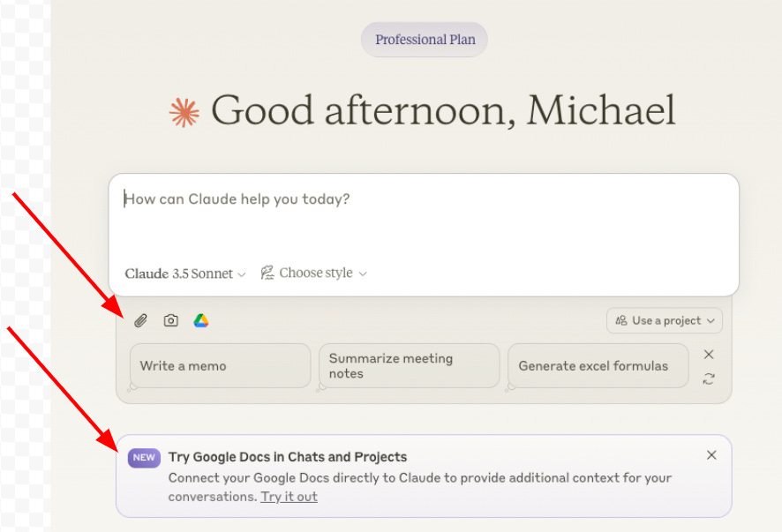Click the Try Google Docs in Chats heading
The width and height of the screenshot is (782, 532).
pos(288,457)
